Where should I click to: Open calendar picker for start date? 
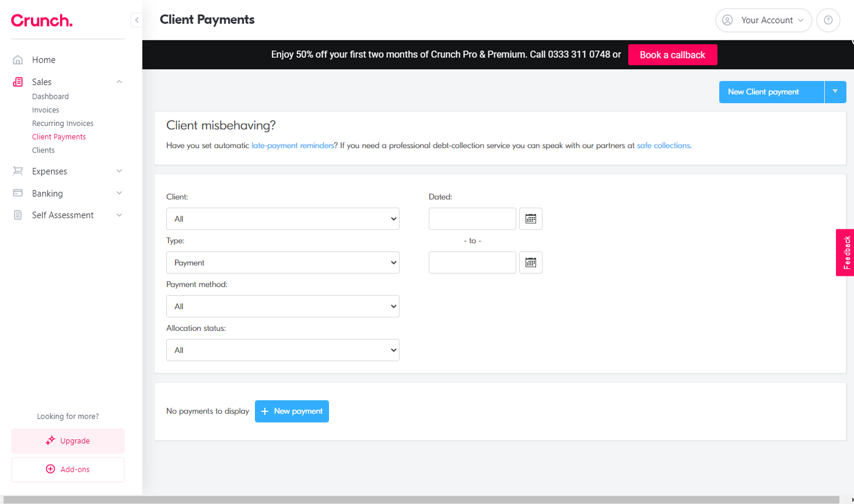click(x=530, y=219)
